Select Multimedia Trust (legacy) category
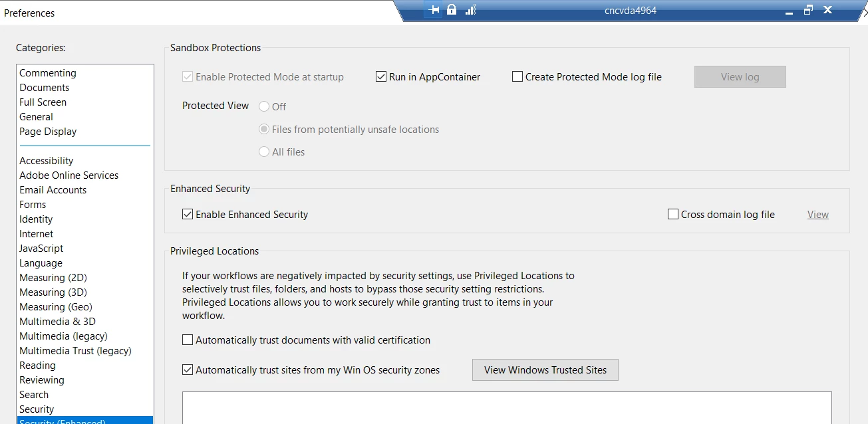 click(85, 350)
